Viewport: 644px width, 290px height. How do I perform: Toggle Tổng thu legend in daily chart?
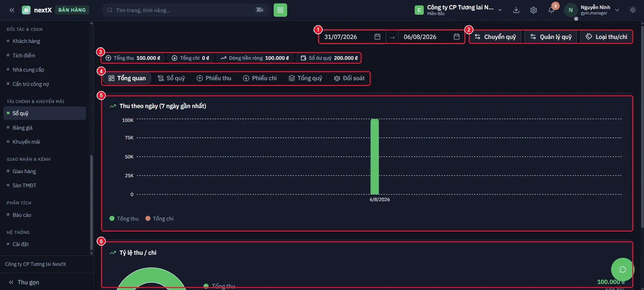(124, 219)
